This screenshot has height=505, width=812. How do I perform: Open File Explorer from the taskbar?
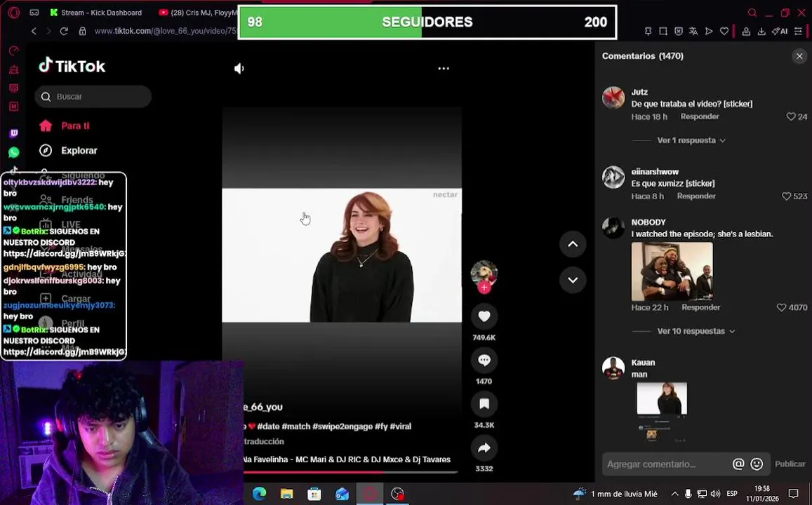click(287, 494)
